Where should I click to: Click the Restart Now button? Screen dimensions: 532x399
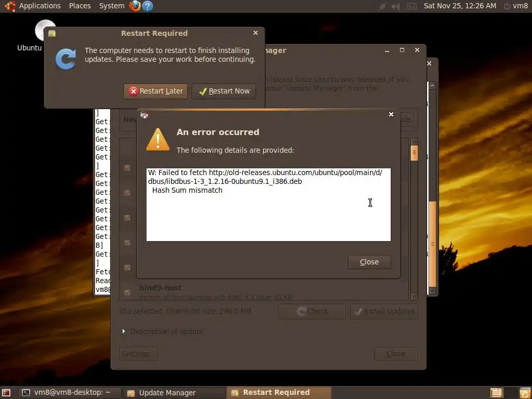click(224, 91)
